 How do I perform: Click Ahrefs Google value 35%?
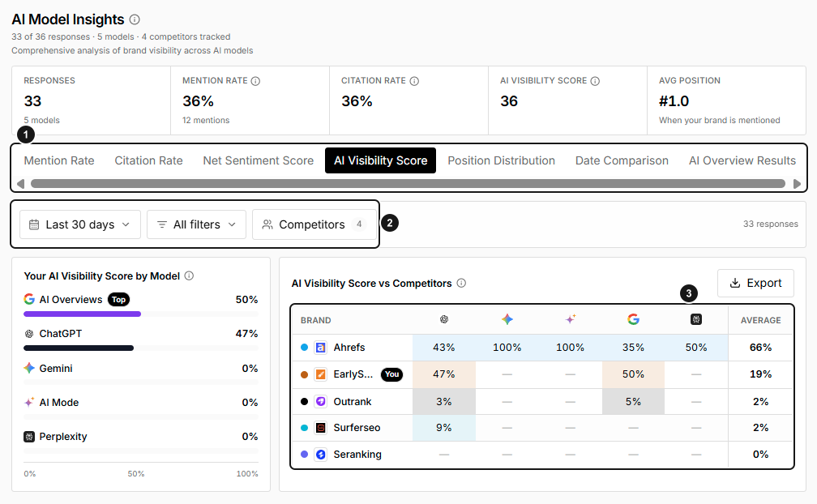coord(633,348)
